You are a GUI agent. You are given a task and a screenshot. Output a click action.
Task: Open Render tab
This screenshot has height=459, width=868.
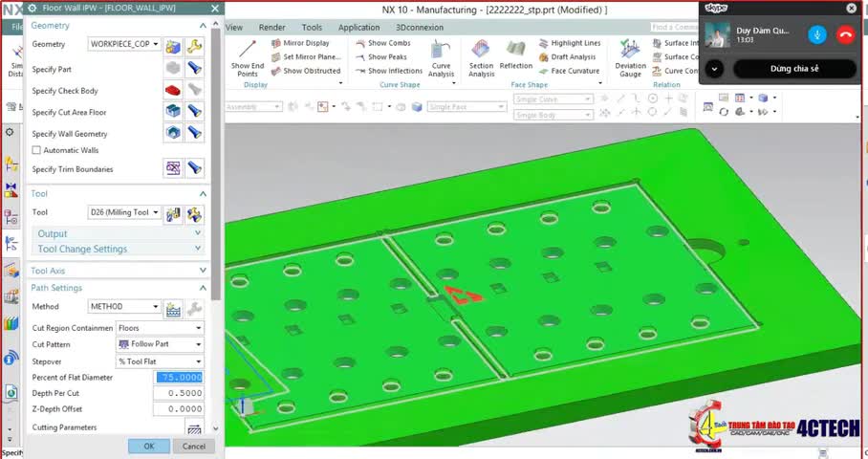[271, 27]
